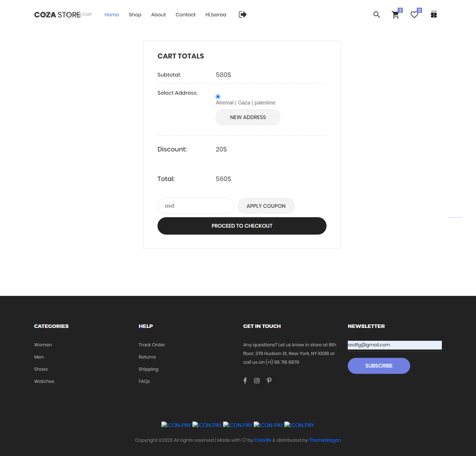
Task: Follow the ThemeWagon link
Action: point(325,440)
